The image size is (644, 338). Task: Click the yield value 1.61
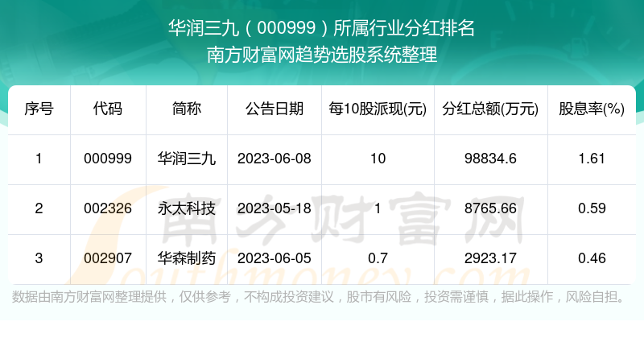click(592, 159)
